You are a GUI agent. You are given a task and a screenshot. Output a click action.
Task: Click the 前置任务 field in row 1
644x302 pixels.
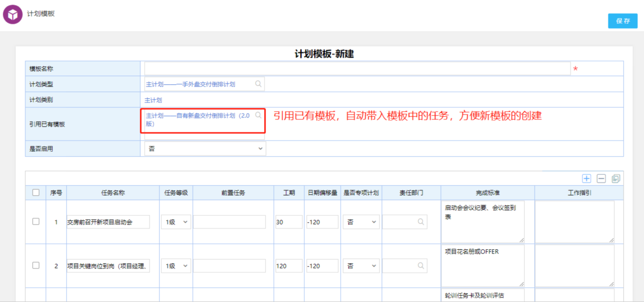(229, 222)
